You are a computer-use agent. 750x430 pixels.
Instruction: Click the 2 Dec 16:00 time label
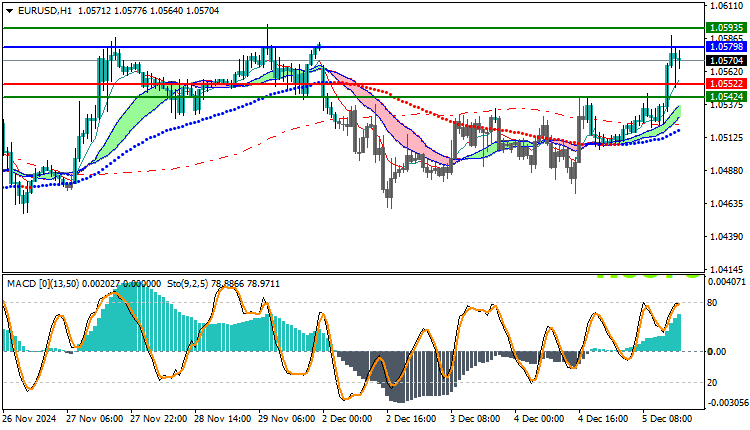coord(412,419)
